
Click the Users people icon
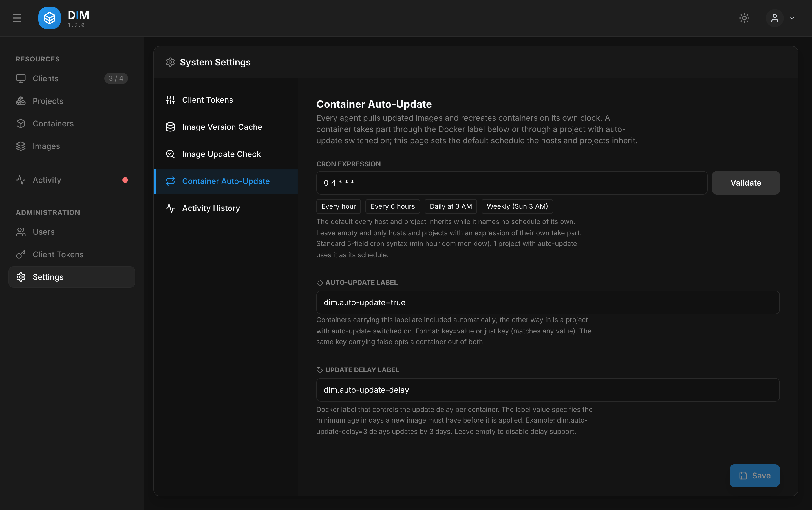point(21,232)
